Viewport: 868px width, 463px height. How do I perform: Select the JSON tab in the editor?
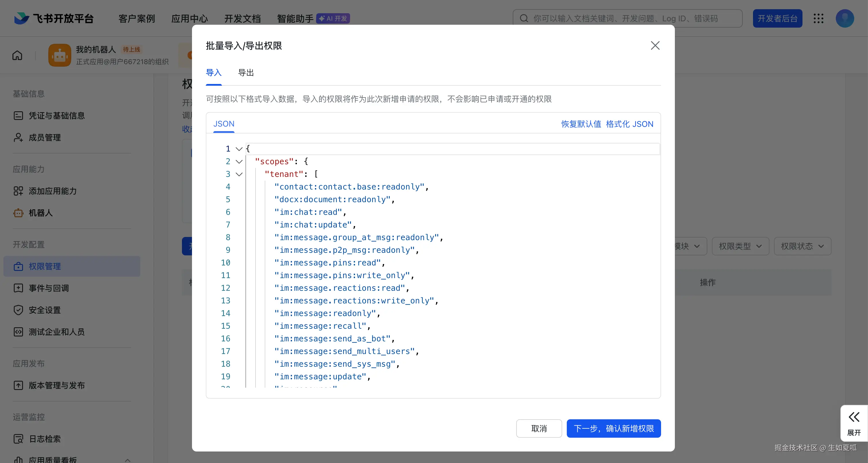click(224, 124)
